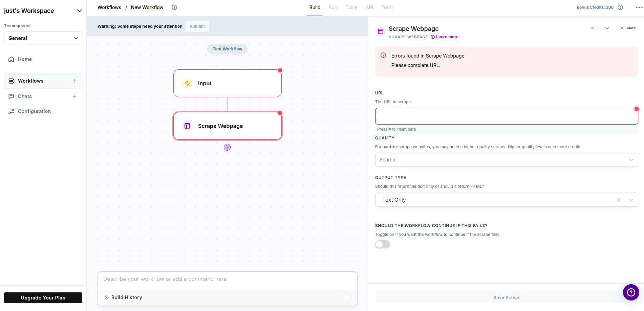Open the help question mark bubble
Viewport: 644px width, 311px height.
point(631,292)
